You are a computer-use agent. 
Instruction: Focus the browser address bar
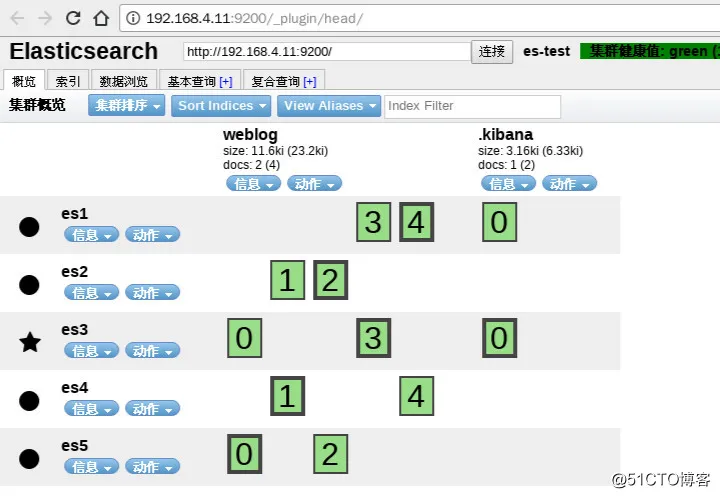[419, 18]
